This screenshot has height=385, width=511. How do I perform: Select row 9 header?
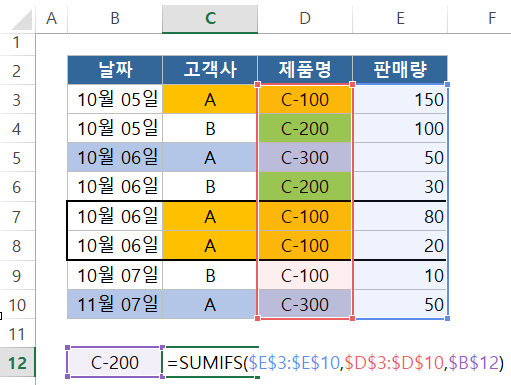pos(17,275)
